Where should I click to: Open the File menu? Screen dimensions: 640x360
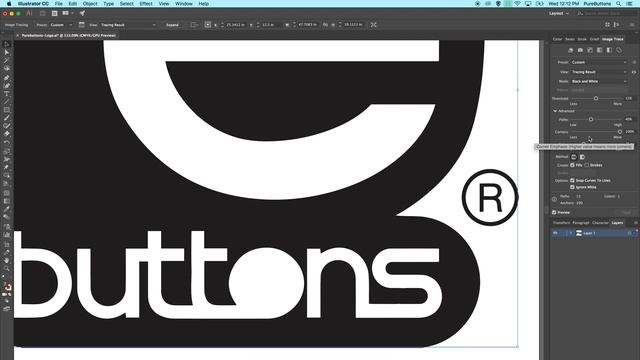59,4
